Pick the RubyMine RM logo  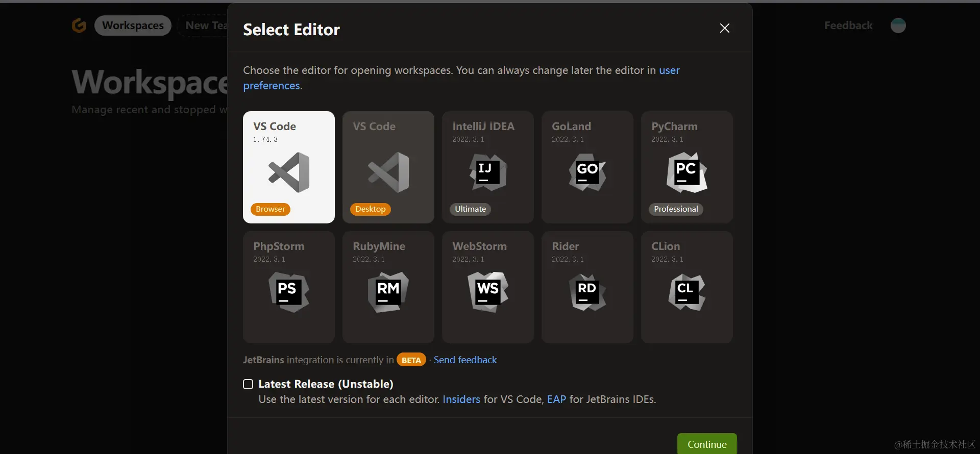[388, 292]
